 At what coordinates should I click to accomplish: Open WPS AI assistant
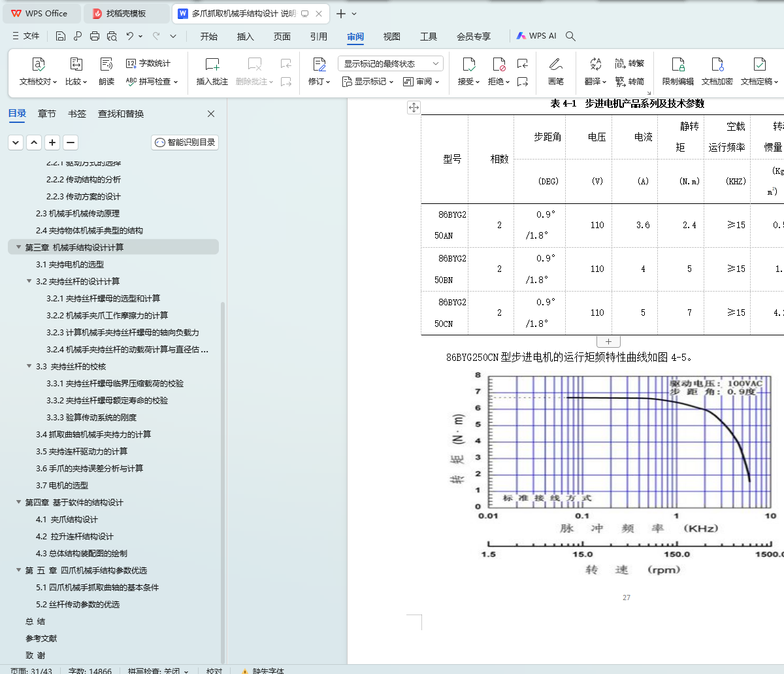pyautogui.click(x=536, y=36)
